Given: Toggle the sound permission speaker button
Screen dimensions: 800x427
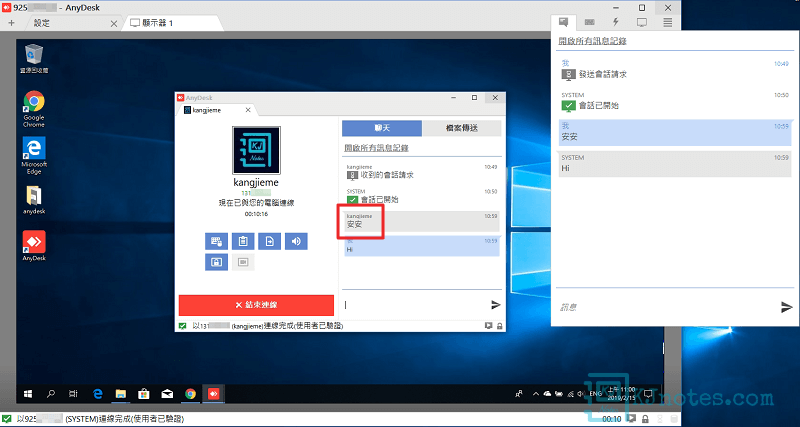Looking at the screenshot, I should click(296, 241).
